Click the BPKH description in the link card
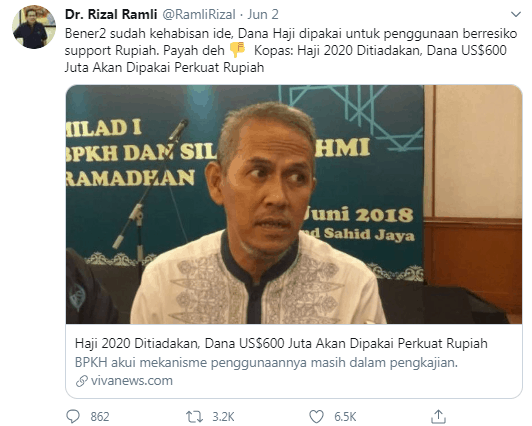 [266, 363]
